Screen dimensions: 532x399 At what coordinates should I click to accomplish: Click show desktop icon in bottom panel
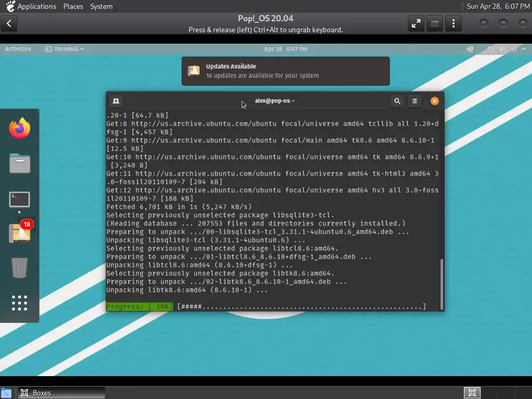(6, 393)
